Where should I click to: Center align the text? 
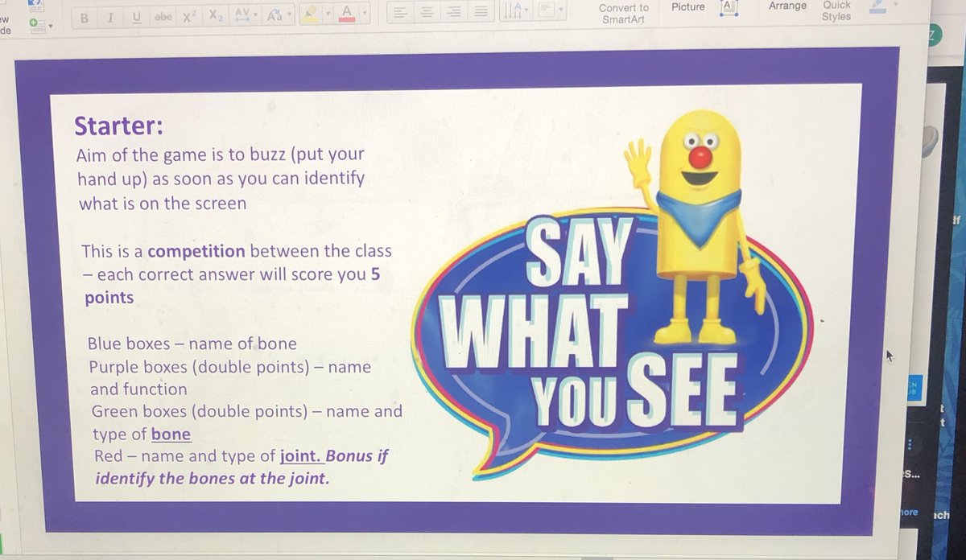click(428, 12)
